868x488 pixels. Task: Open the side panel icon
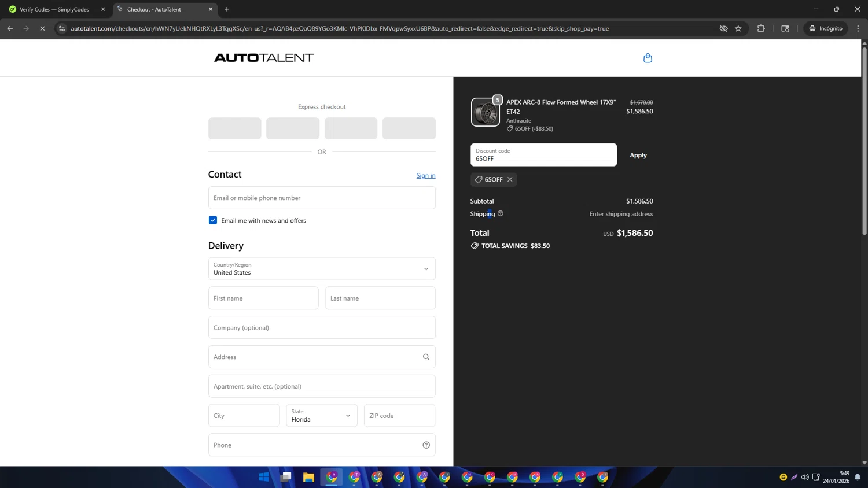point(785,28)
